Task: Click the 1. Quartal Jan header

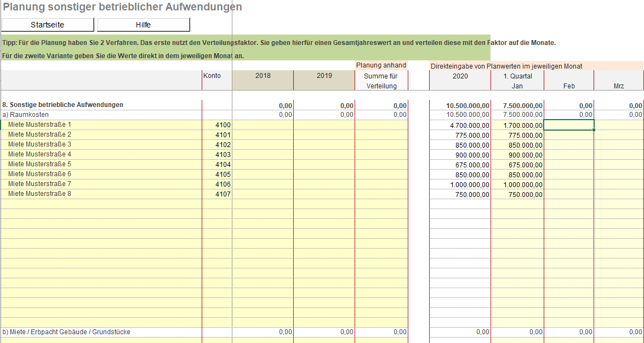Action: [x=517, y=81]
